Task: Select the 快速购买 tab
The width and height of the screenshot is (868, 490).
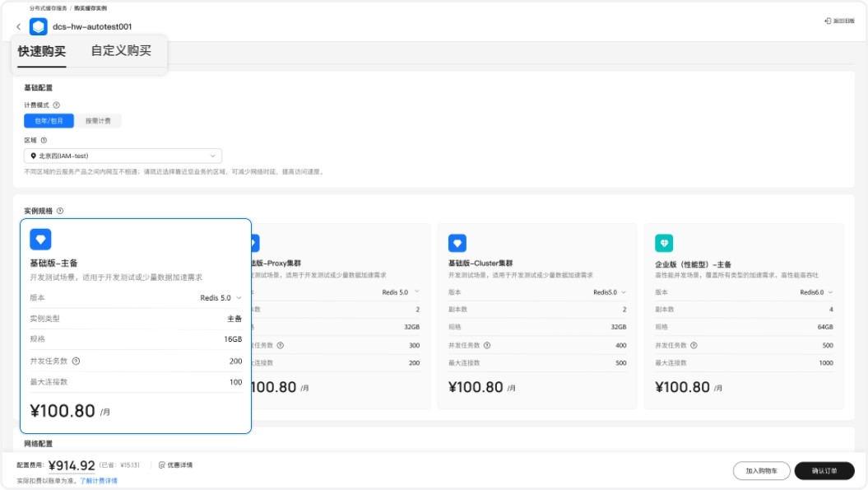Action: pos(42,51)
